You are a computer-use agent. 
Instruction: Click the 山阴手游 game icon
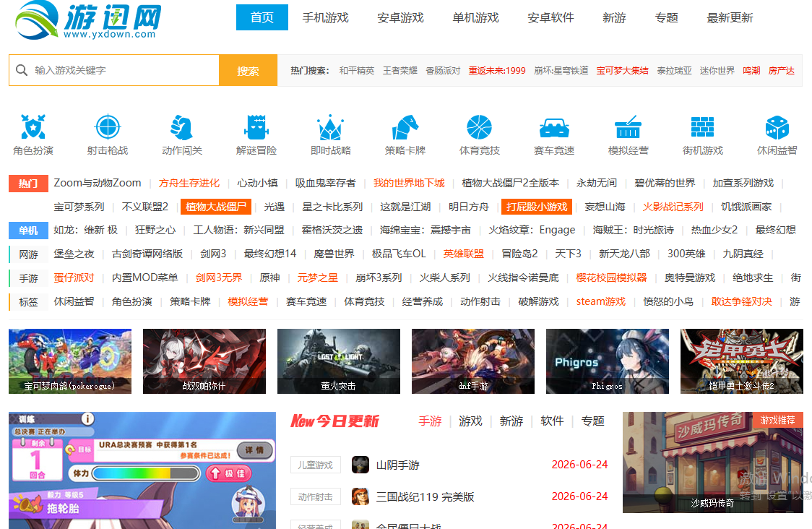click(360, 465)
